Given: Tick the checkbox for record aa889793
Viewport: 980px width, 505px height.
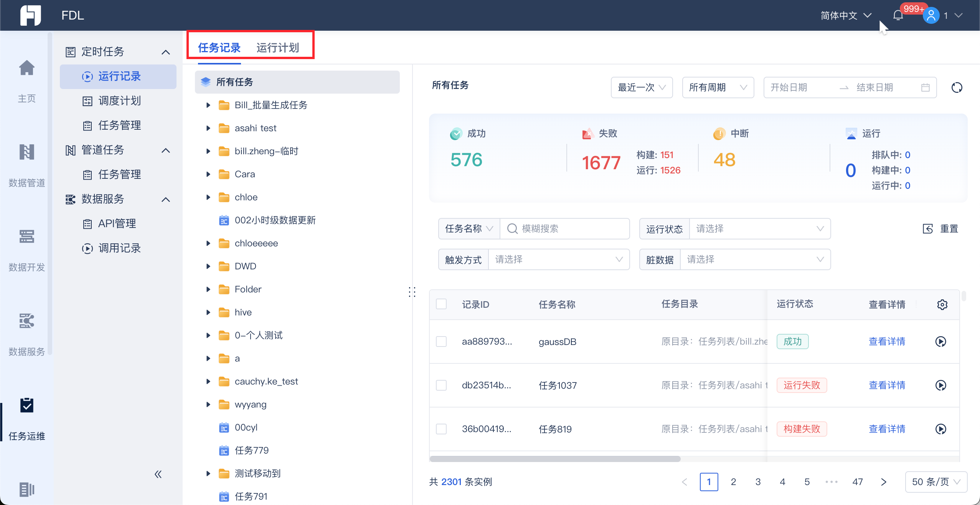Looking at the screenshot, I should [x=441, y=342].
